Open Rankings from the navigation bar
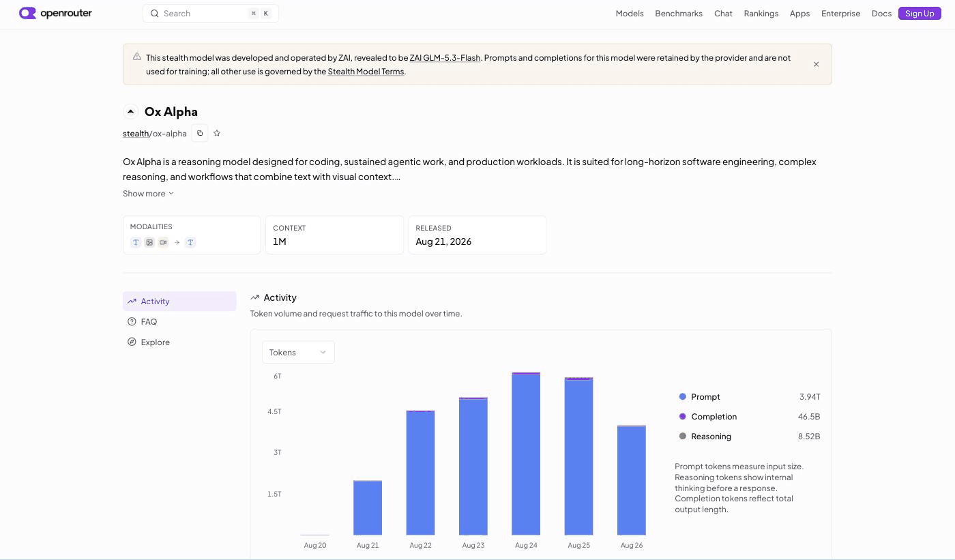The height and width of the screenshot is (560, 955). pyautogui.click(x=761, y=14)
